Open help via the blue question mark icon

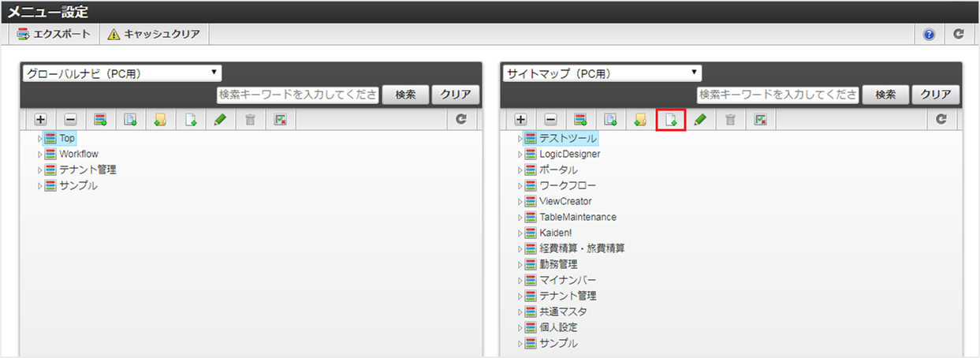929,35
